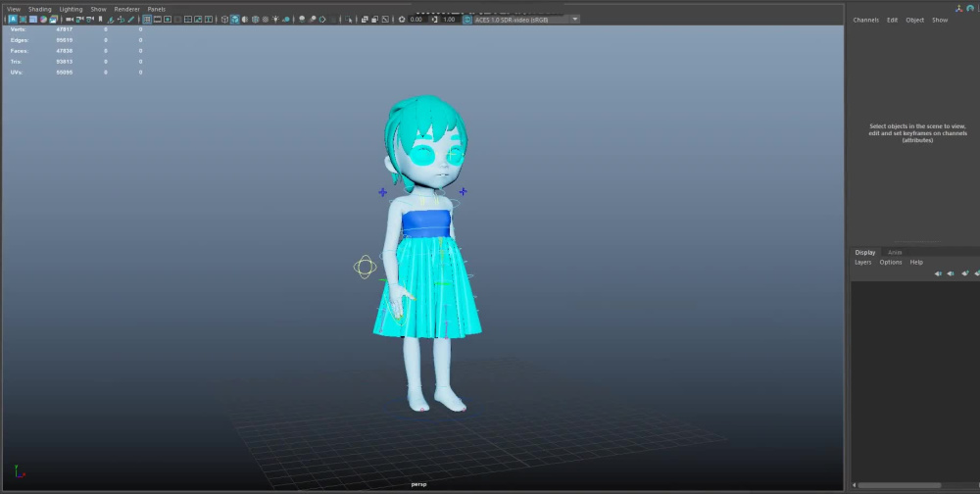Viewport: 980px width, 494px height.
Task: Open the ACES 1.0 SDR-video view transform dropdown
Action: 527,20
